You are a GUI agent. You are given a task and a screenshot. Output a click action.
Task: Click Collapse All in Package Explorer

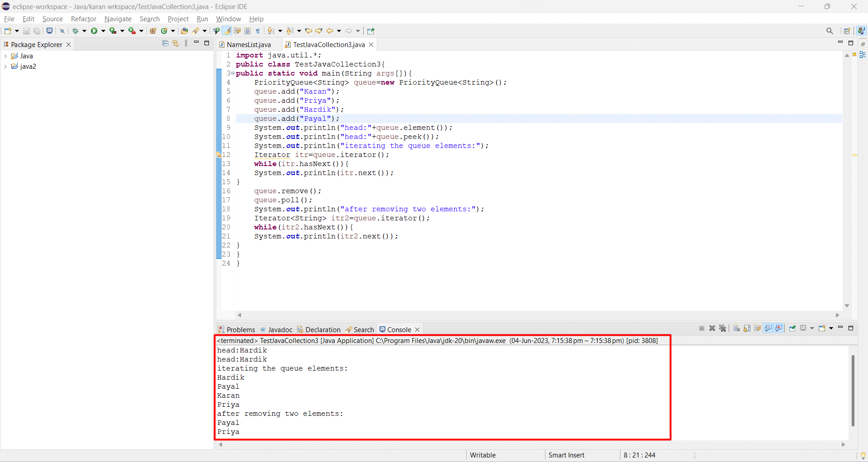pyautogui.click(x=165, y=43)
